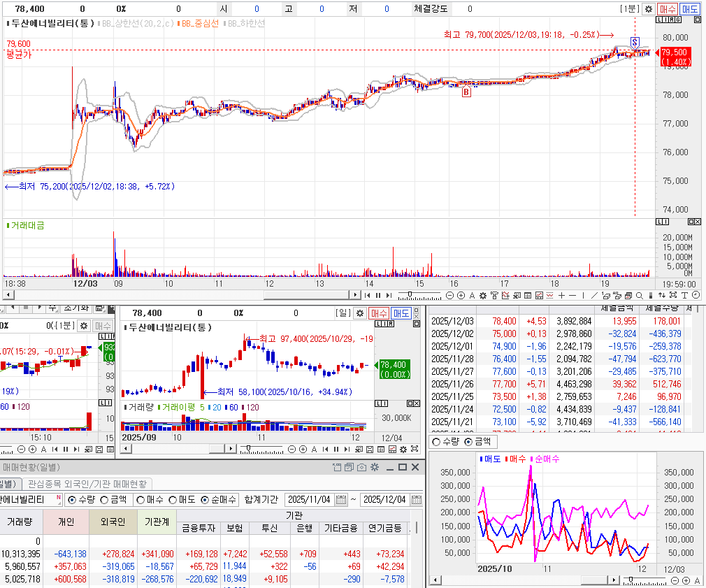Viewport: 706px width, 588px height.
Task: Click the paint roller style icon
Action: pyautogui.click(x=494, y=295)
